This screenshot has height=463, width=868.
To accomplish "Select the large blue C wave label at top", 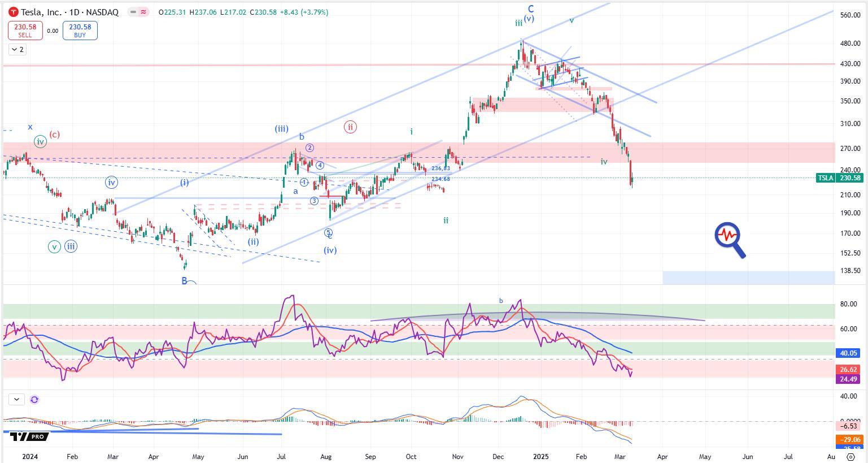I will pos(531,8).
